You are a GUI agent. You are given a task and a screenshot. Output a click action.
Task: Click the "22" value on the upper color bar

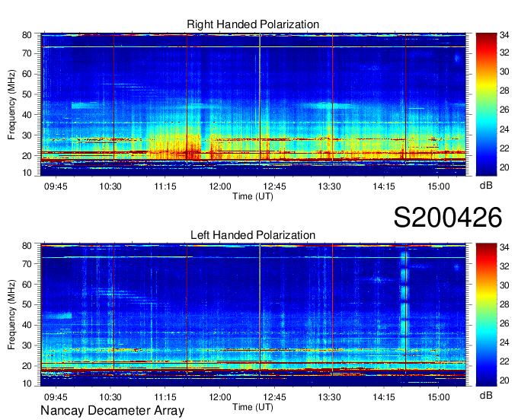(504, 148)
